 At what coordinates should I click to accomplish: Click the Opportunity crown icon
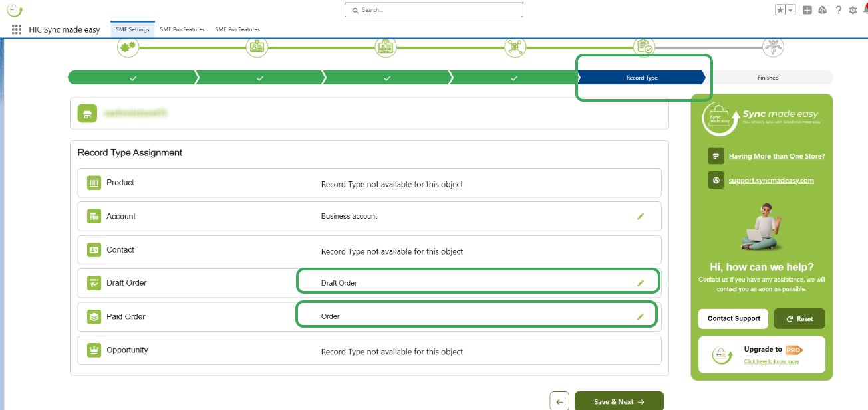[94, 350]
